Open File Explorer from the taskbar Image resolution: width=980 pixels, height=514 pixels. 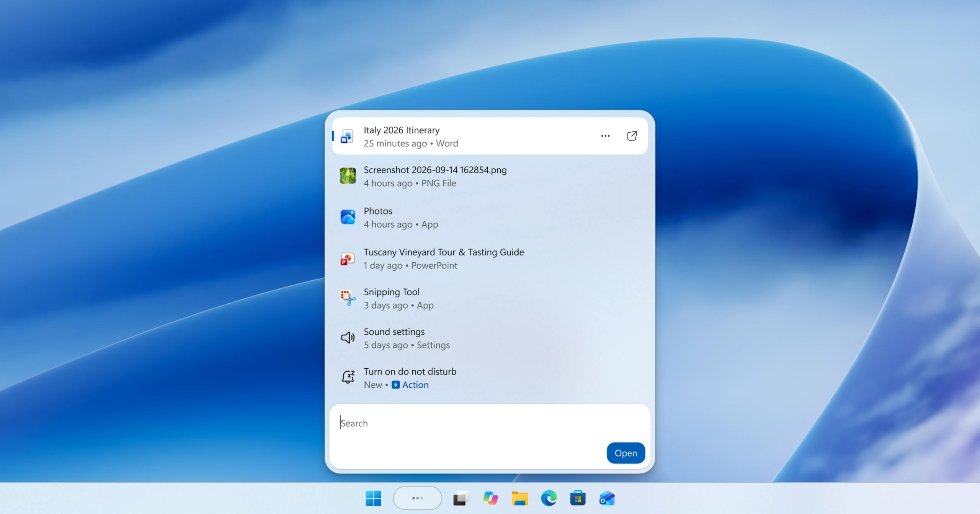(x=519, y=498)
